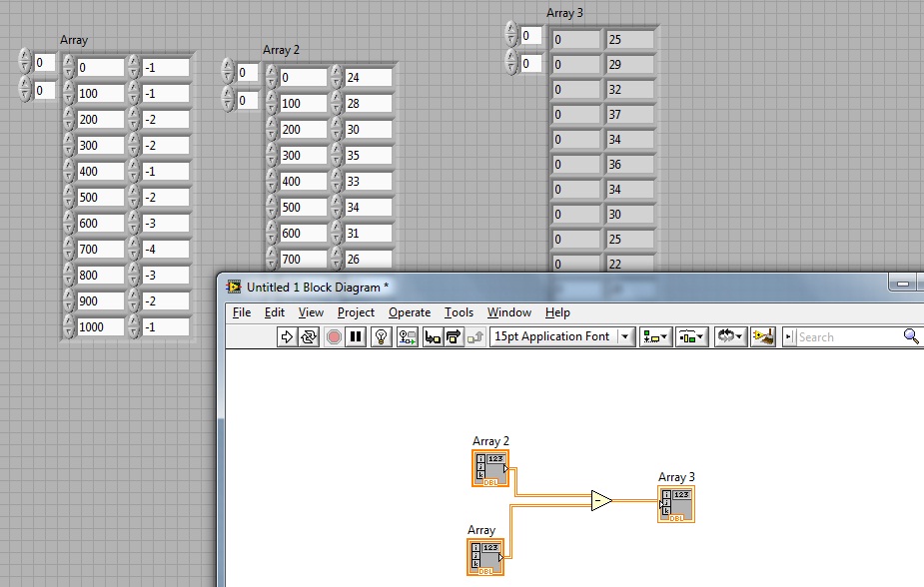Image resolution: width=924 pixels, height=587 pixels.
Task: Select Array 2 cell containing 35
Action: pos(369,156)
